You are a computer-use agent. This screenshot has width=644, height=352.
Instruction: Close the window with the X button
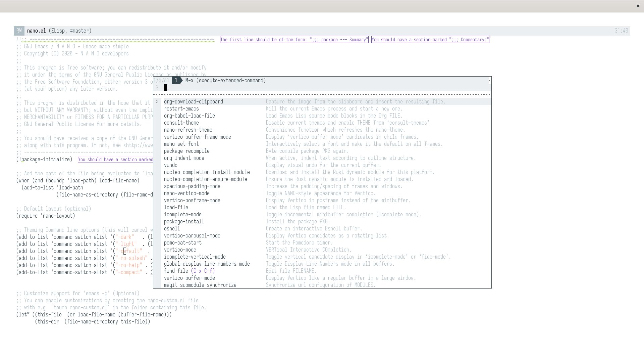638,6
